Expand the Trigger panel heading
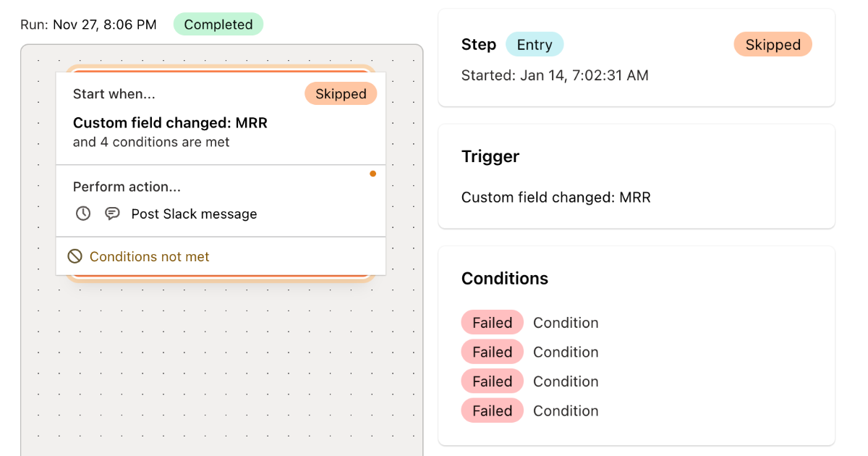 tap(490, 156)
